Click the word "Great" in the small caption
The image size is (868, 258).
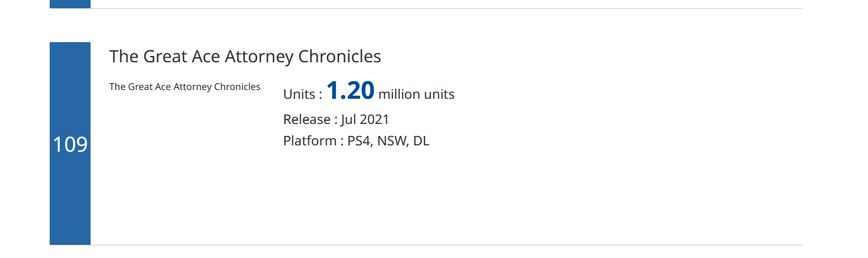click(141, 87)
